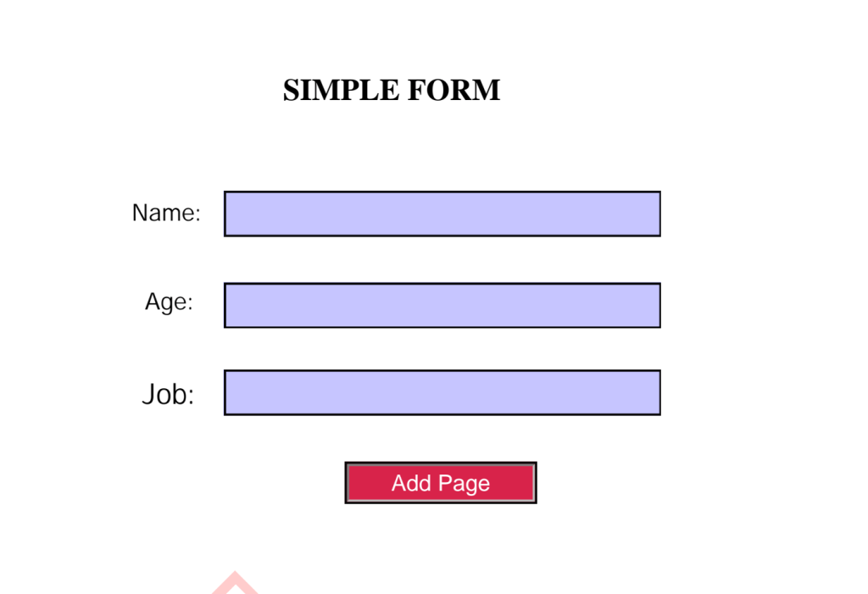Viewport: 868px width, 594px height.
Task: Click the word SIMPLE in the title
Action: coord(341,90)
